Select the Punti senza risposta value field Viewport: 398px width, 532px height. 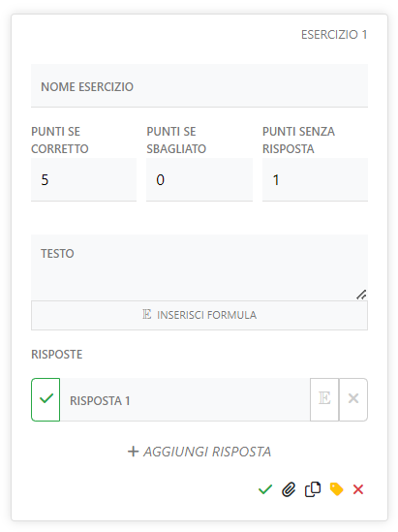click(x=315, y=179)
